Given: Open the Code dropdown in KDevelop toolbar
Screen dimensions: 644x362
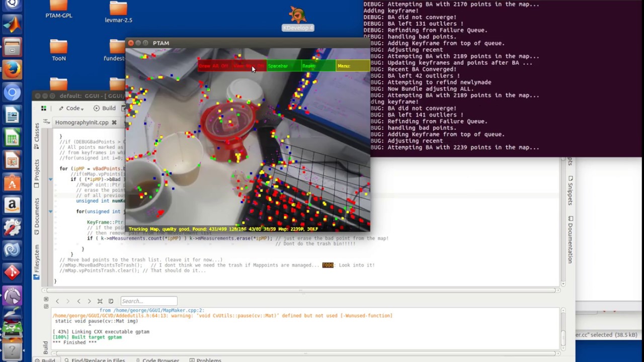Looking at the screenshot, I should [72, 108].
